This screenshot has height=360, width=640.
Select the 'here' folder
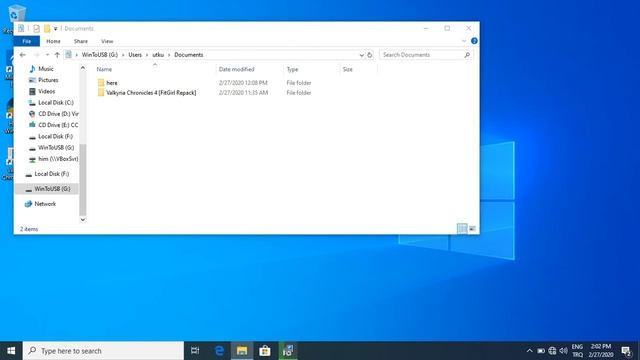tap(112, 83)
